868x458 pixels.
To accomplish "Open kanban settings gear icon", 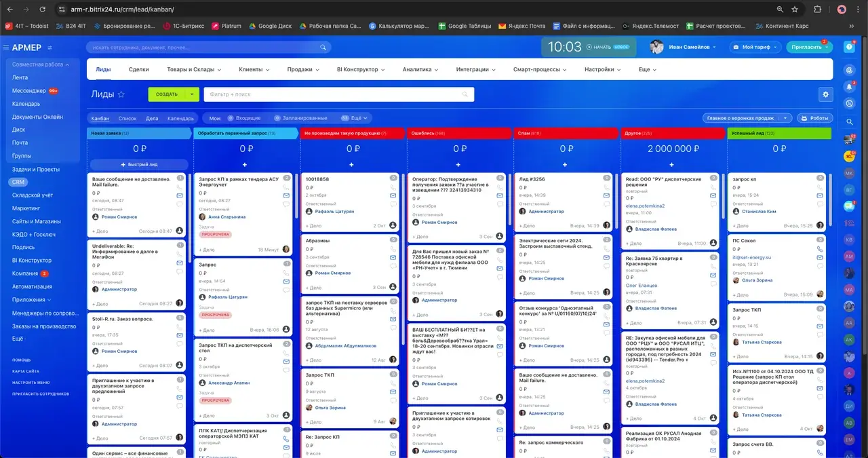I will [x=825, y=94].
